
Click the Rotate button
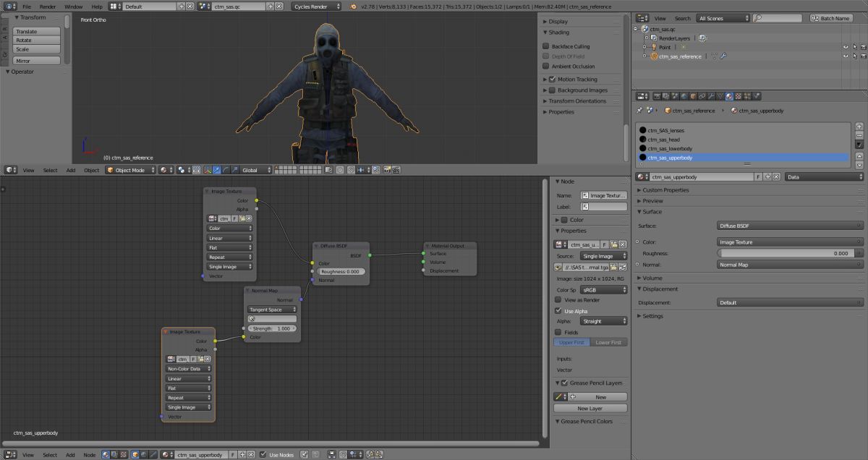tap(36, 41)
